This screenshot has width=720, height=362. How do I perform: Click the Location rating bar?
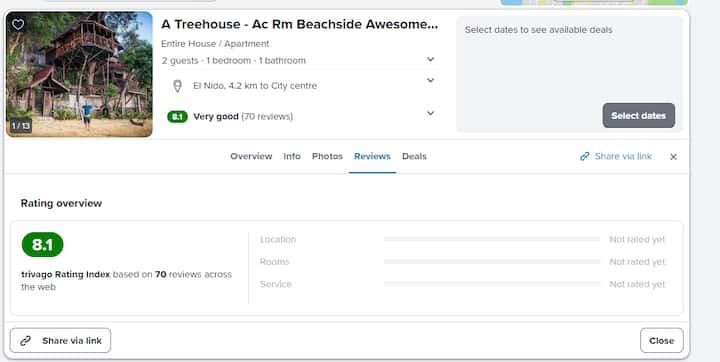pyautogui.click(x=492, y=239)
